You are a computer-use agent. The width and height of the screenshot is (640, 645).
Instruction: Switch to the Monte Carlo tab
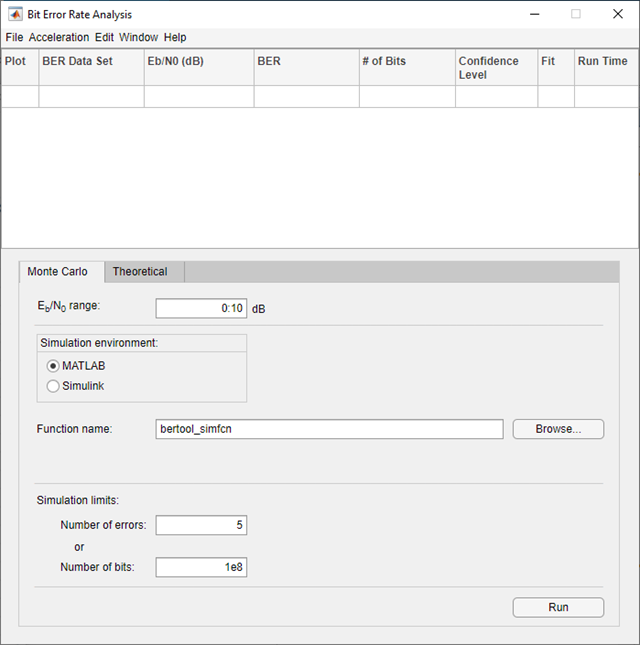[58, 272]
